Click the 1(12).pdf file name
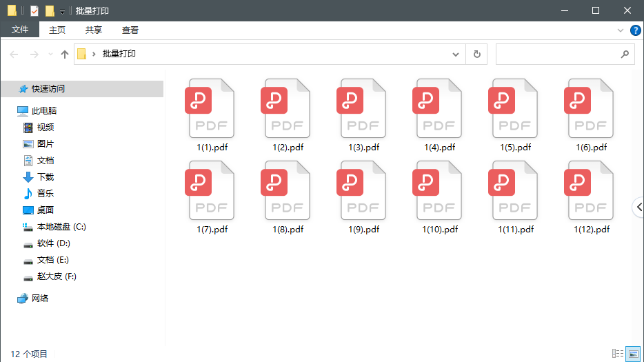 point(592,230)
